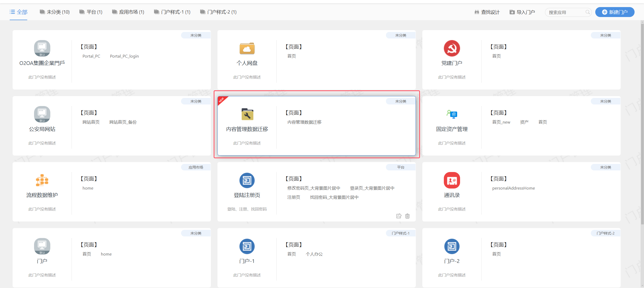Screen dimensions: 644x288
Task: Open the 内容管理数据迁移 wrench folder icon
Action: coord(247,114)
